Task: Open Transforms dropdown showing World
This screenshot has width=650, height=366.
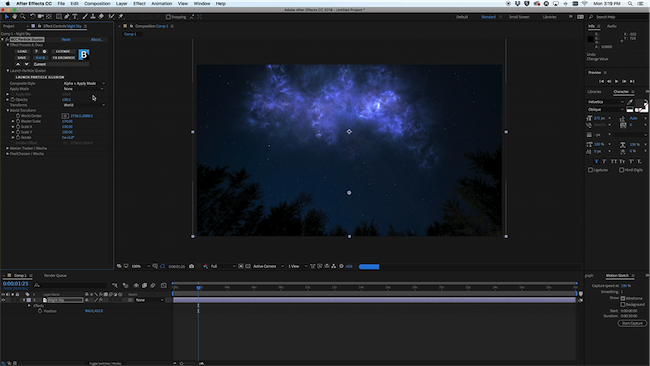Action: [x=84, y=105]
